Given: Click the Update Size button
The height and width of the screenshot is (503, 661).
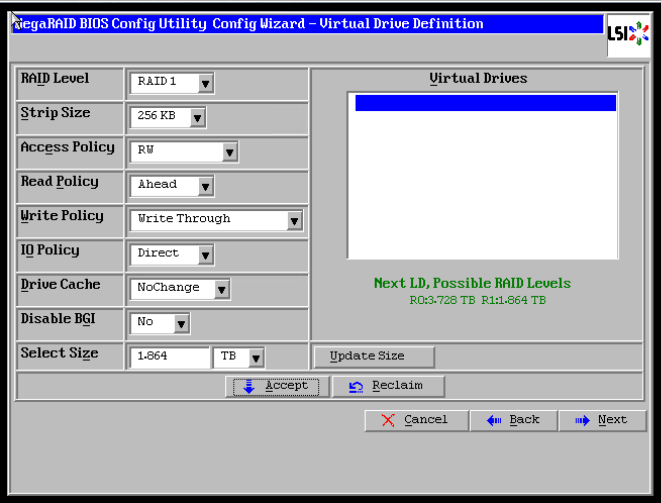Looking at the screenshot, I should pos(374,357).
